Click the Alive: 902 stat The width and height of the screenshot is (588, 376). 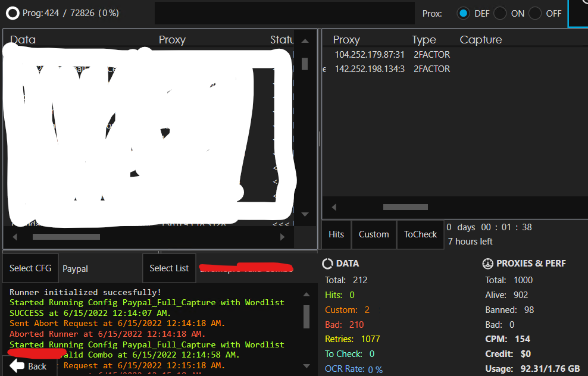point(506,295)
